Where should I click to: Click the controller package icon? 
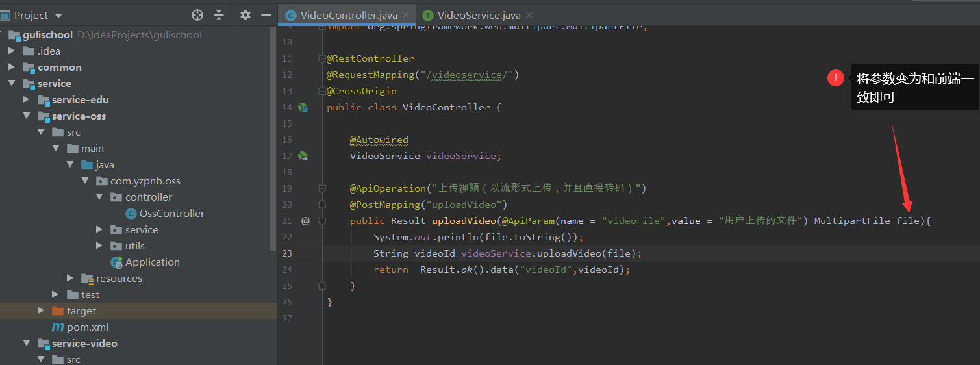click(x=116, y=197)
